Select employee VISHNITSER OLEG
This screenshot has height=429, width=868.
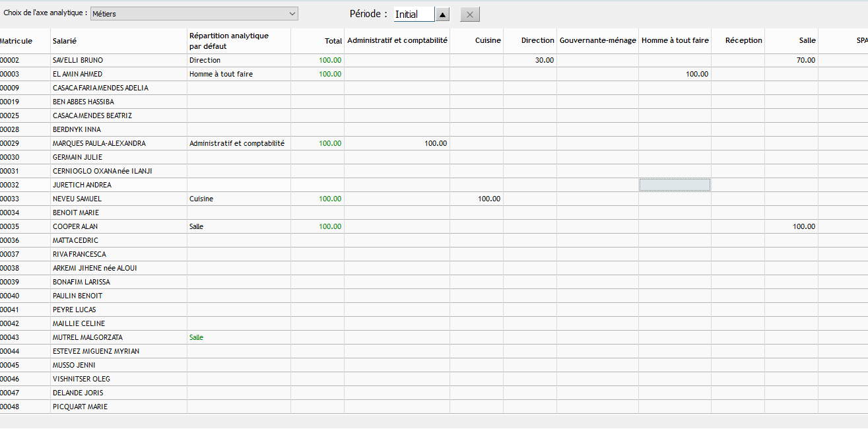(81, 379)
